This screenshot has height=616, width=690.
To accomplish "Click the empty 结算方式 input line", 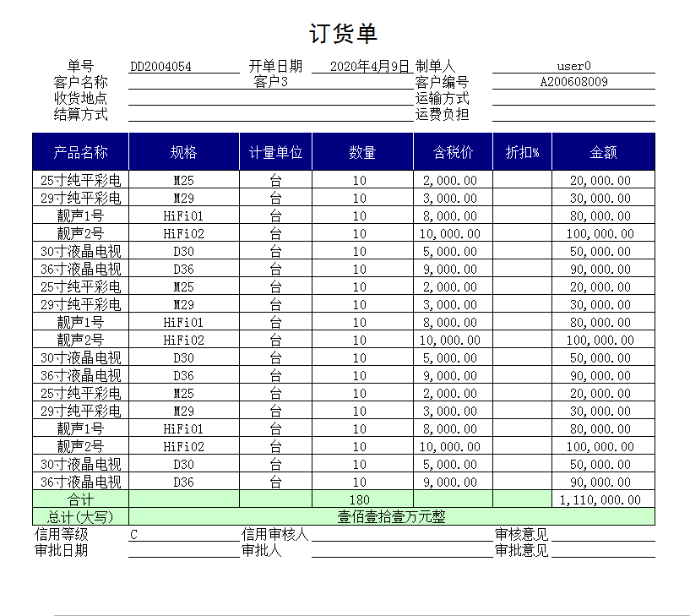I will (270, 114).
